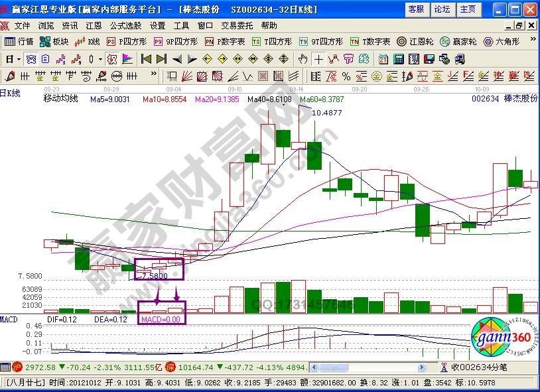Click the 论坛 forum button
Image resolution: width=540 pixels, height=392 pixels.
point(442,9)
